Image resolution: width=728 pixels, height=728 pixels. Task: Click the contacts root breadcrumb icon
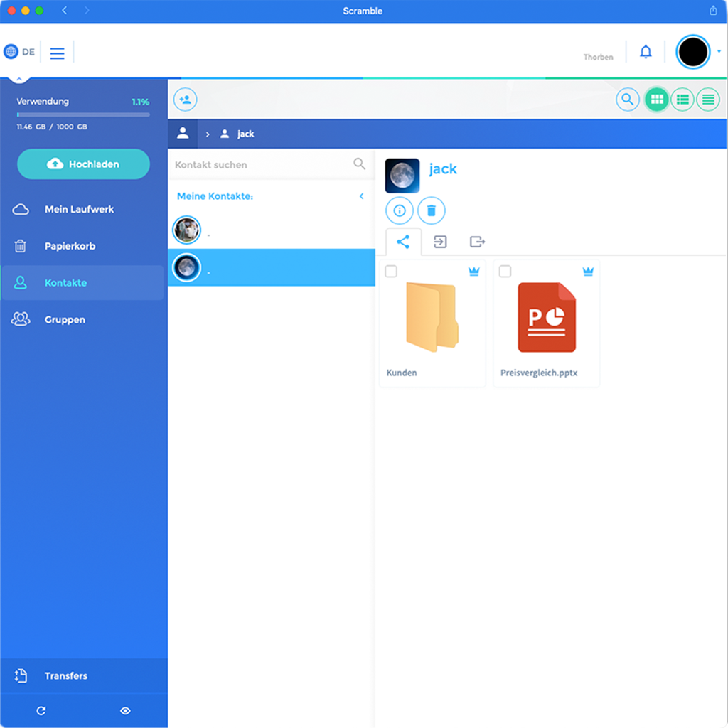click(183, 134)
